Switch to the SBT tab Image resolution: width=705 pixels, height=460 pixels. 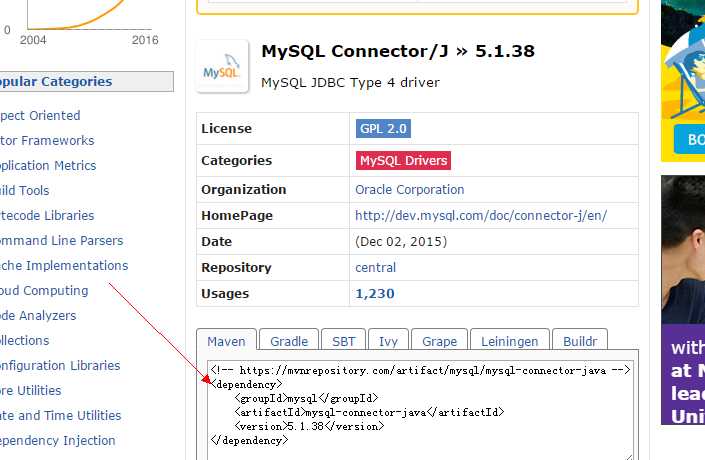click(344, 341)
